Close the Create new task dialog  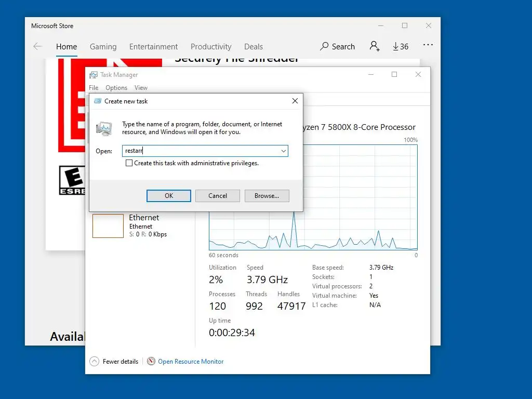[x=295, y=101]
